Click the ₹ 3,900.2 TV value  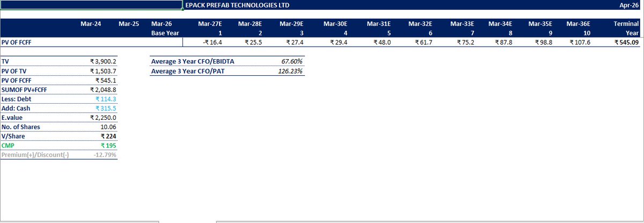(103, 62)
